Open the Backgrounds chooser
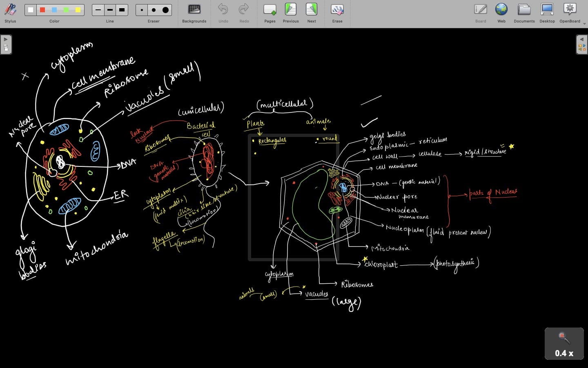This screenshot has width=588, height=368. (x=194, y=10)
